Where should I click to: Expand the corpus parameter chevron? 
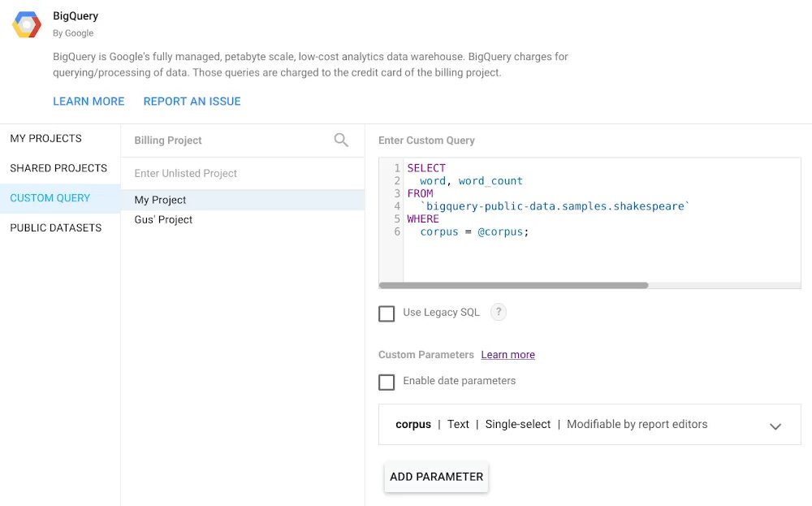775,426
